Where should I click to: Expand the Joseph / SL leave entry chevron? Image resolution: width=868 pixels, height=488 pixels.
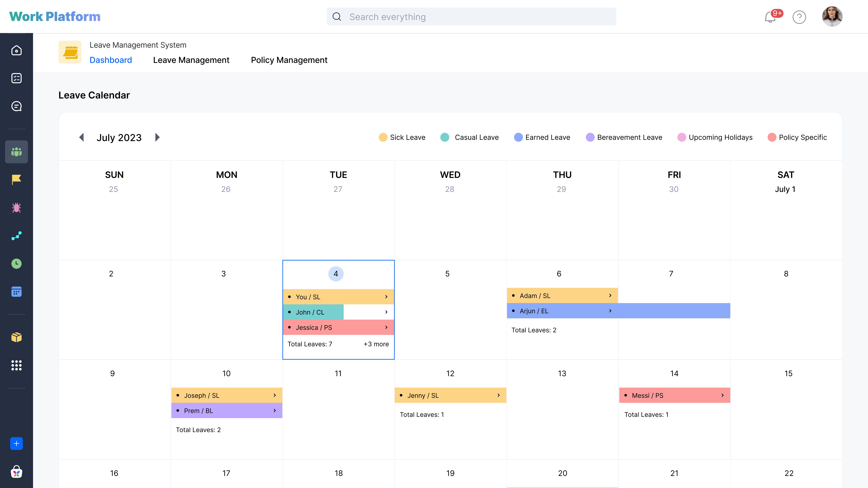tap(275, 395)
